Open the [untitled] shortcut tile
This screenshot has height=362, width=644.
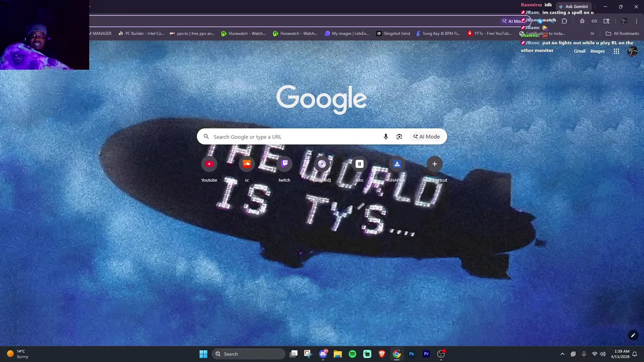pos(322,170)
